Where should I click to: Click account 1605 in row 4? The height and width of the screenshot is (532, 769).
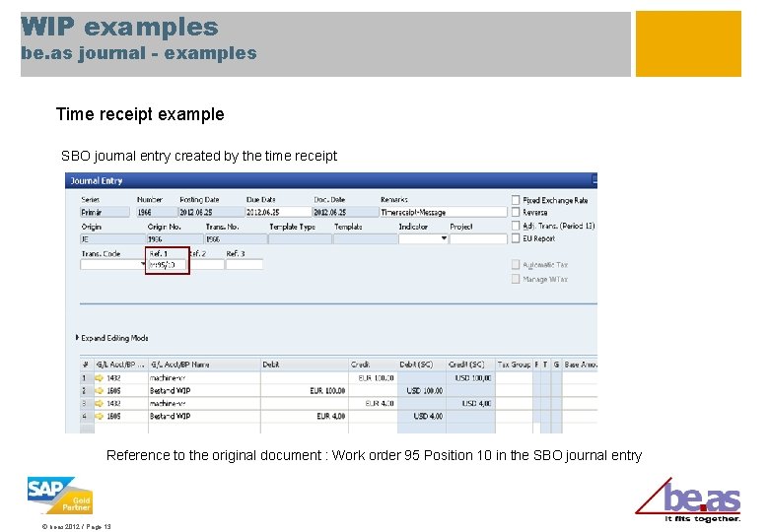(x=113, y=417)
